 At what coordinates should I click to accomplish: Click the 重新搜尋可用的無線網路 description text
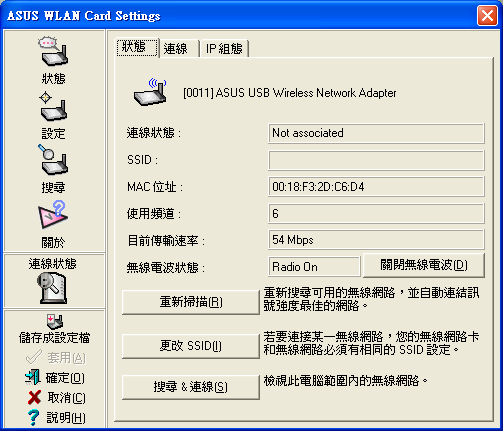371,299
